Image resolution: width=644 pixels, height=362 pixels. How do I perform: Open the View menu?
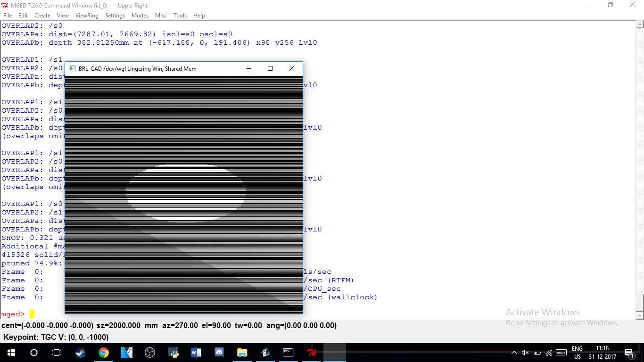63,16
